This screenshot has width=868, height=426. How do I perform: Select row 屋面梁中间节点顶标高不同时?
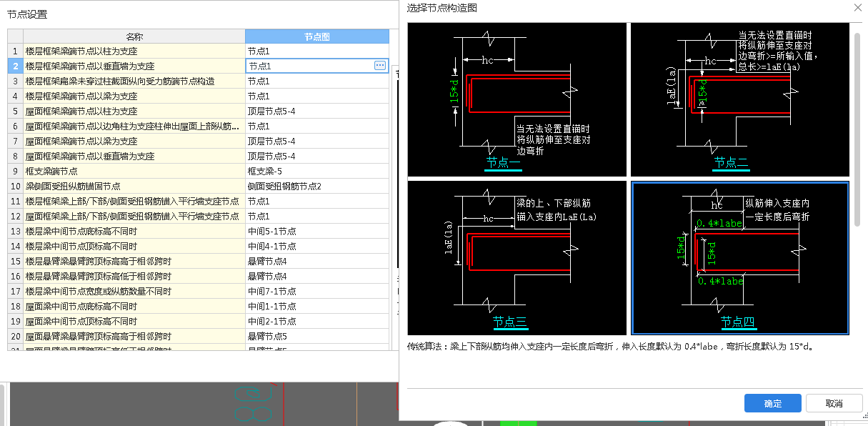(134, 322)
